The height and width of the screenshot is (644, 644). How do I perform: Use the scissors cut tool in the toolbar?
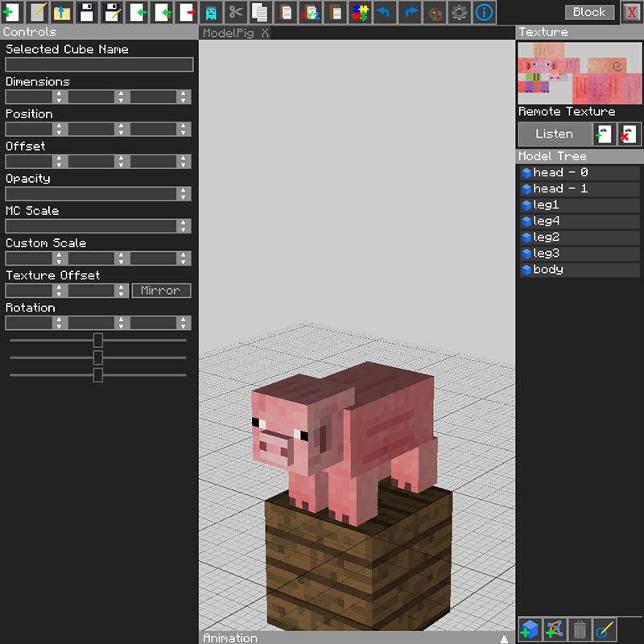click(237, 12)
